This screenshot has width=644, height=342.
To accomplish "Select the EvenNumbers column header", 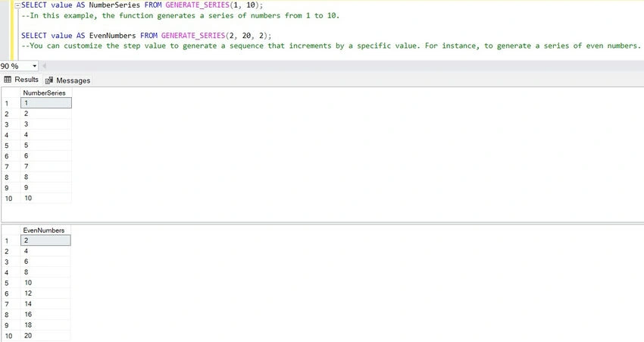I will pos(45,231).
